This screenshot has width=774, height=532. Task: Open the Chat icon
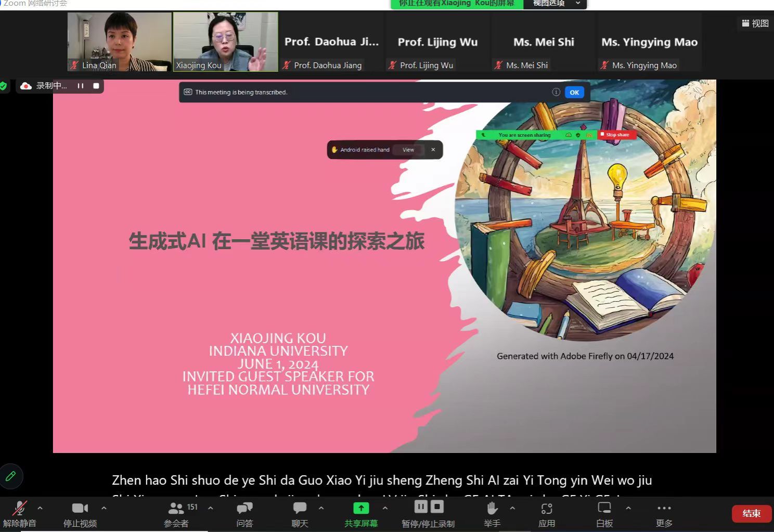(300, 508)
